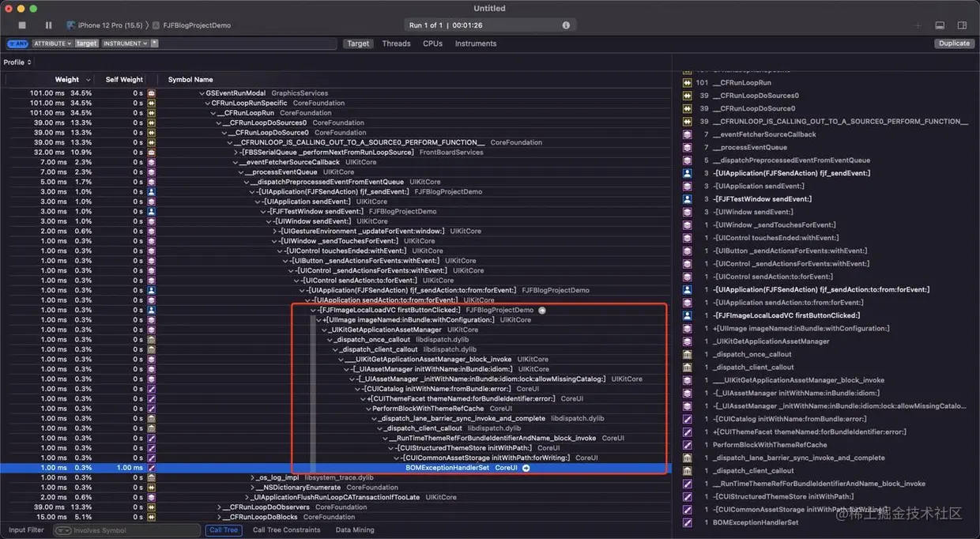Click user-code icon in fjf_sendEvent: tree row

click(152, 191)
